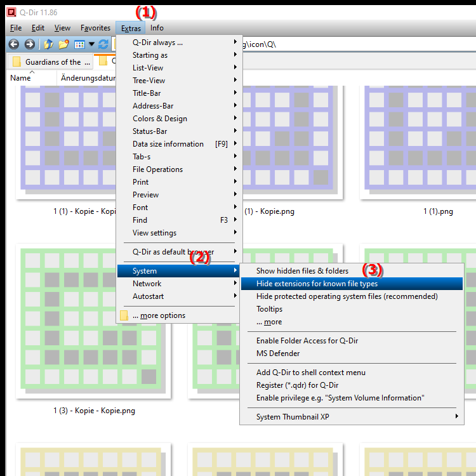Viewport: 476px width, 476px height.
Task: Open the View menu
Action: (x=62, y=28)
